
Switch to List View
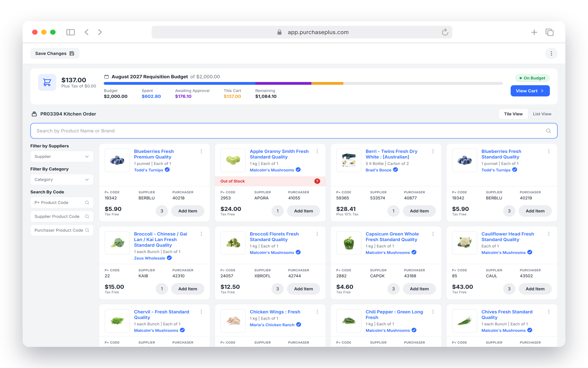542,114
